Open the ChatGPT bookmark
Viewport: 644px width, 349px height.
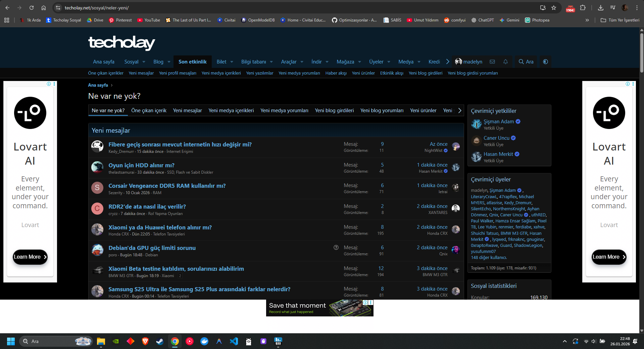click(483, 20)
